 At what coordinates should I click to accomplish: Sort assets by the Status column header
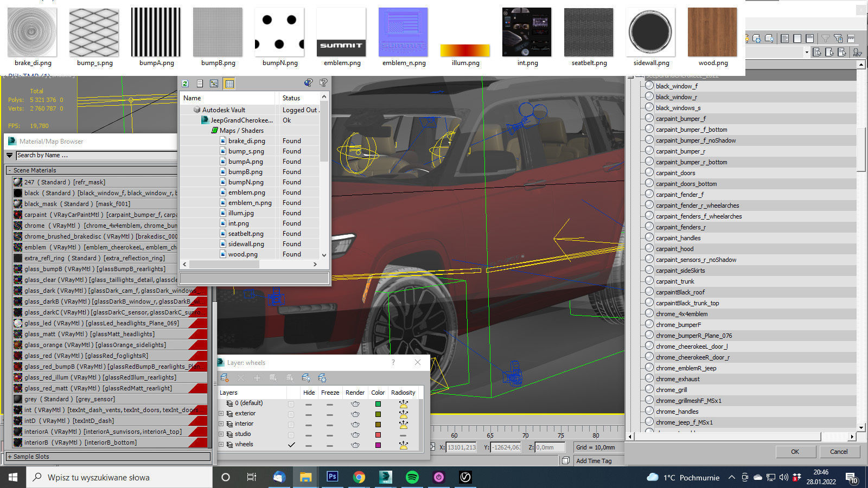coord(298,98)
